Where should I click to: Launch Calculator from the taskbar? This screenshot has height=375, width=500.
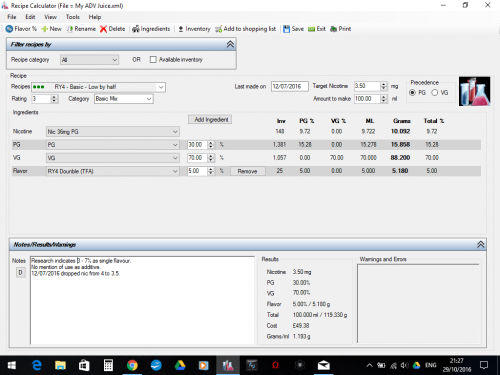tap(108, 365)
